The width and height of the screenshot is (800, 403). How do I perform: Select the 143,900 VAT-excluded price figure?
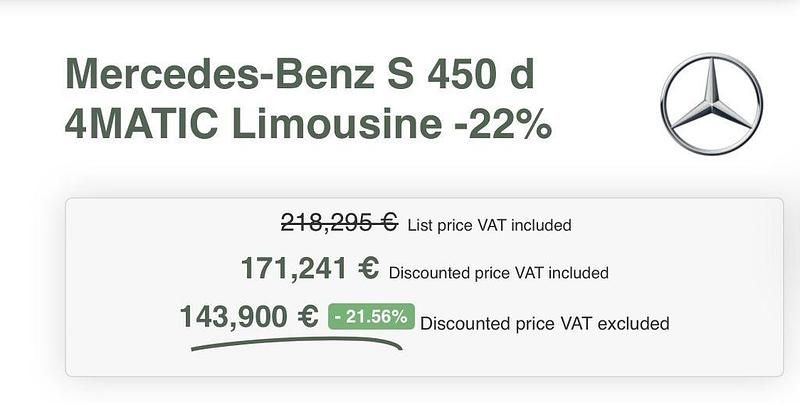click(x=234, y=316)
